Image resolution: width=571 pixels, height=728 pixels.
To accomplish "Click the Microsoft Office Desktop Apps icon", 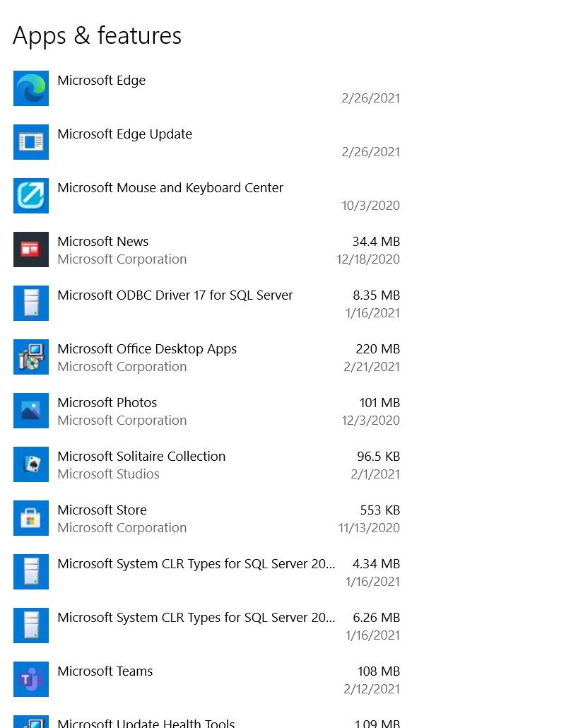I will pos(30,356).
